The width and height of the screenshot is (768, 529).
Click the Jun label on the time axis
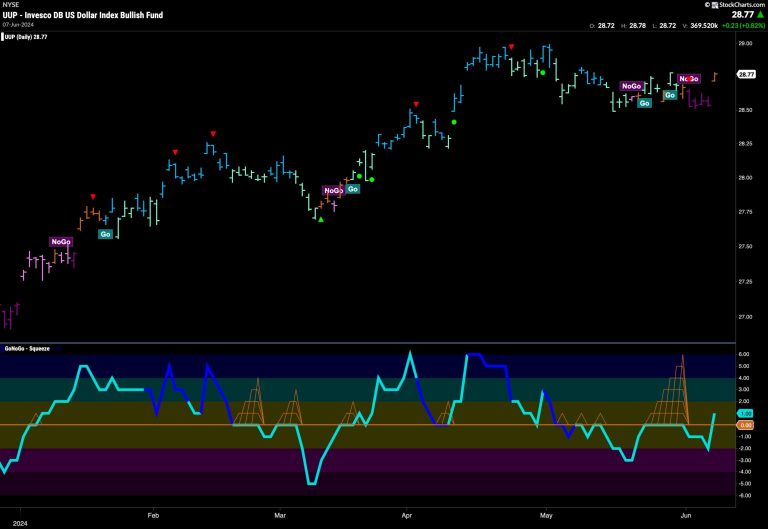coord(686,515)
